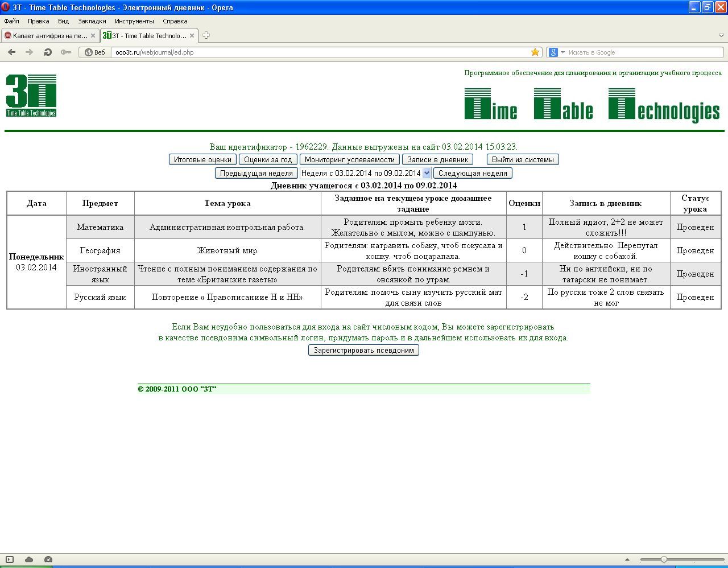Viewport: 728px width, 568px height.
Task: Open the Закладки menu
Action: [x=92, y=21]
